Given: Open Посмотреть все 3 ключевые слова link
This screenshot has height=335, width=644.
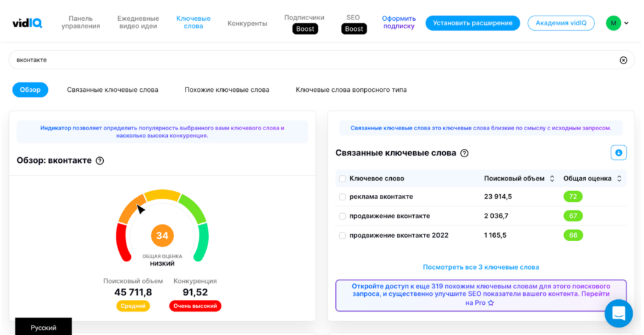Looking at the screenshot, I should click(x=480, y=267).
